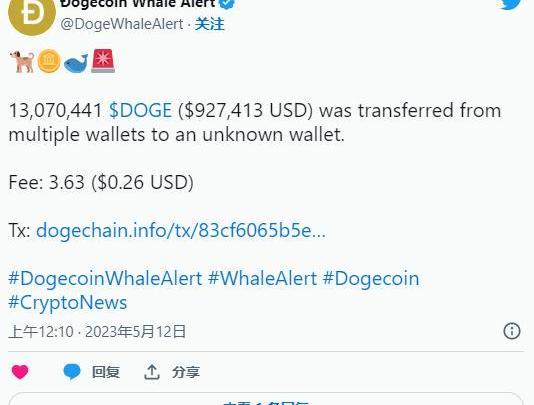Open the dogechain.info transaction link
Image resolution: width=534 pixels, height=405 pixels.
pos(181,230)
